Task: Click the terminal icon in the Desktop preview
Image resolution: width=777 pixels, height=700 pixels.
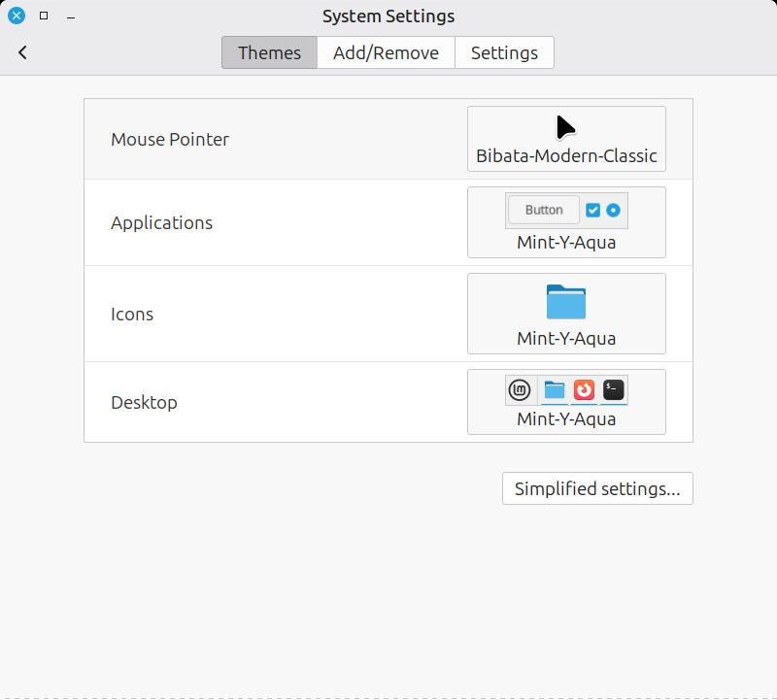Action: pos(613,390)
